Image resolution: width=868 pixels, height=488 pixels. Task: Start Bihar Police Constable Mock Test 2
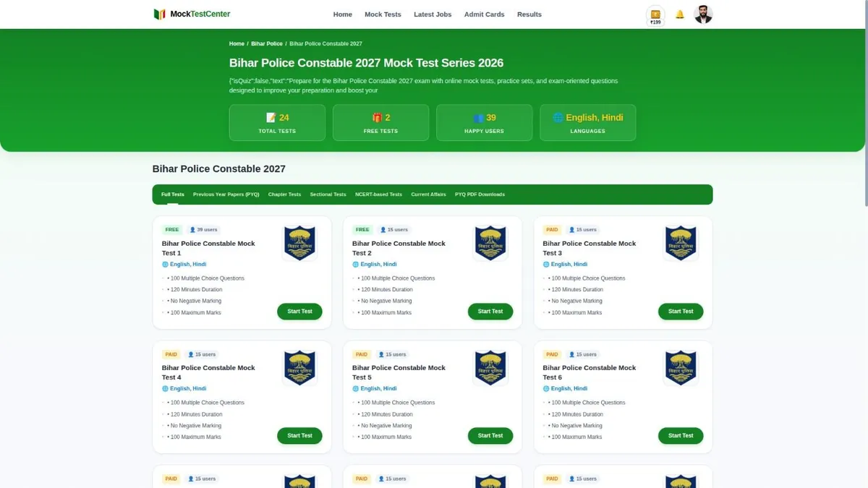pos(490,312)
